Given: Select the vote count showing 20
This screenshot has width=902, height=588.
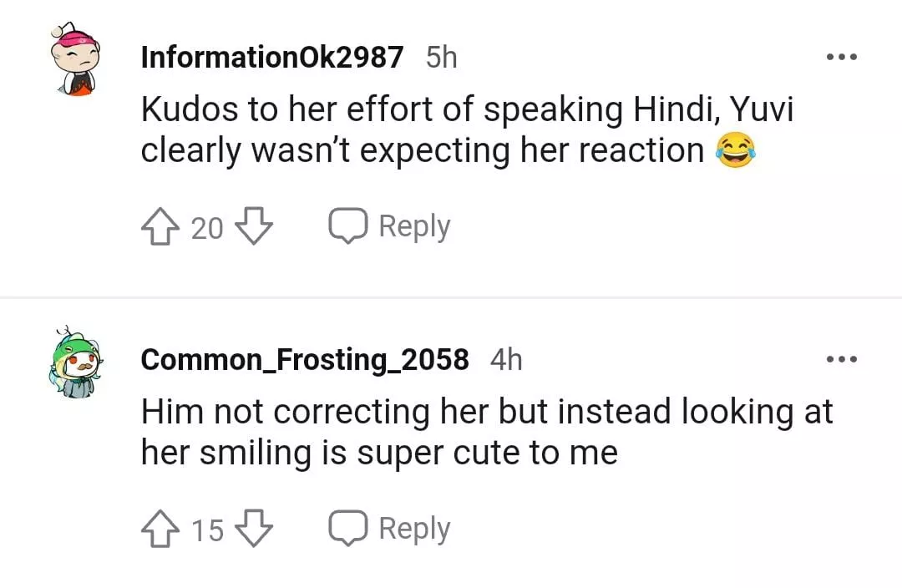Looking at the screenshot, I should 207,227.
